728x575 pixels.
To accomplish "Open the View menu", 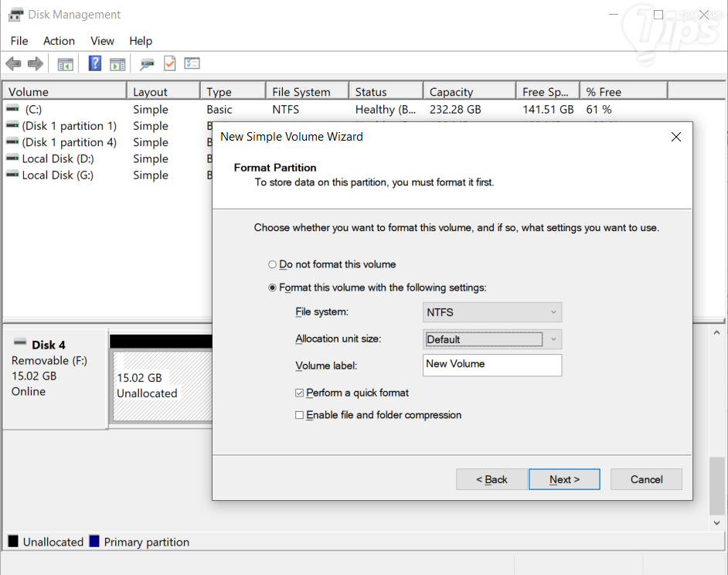I will (102, 41).
